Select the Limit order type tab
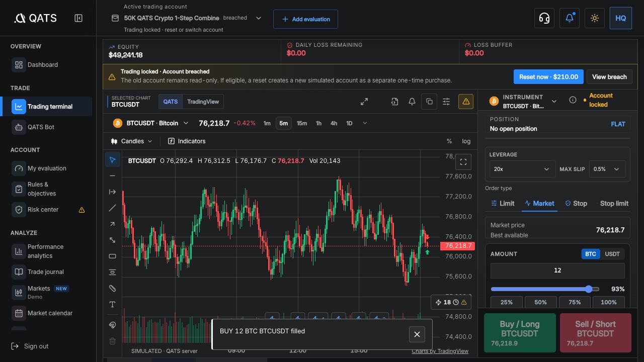 pyautogui.click(x=503, y=204)
